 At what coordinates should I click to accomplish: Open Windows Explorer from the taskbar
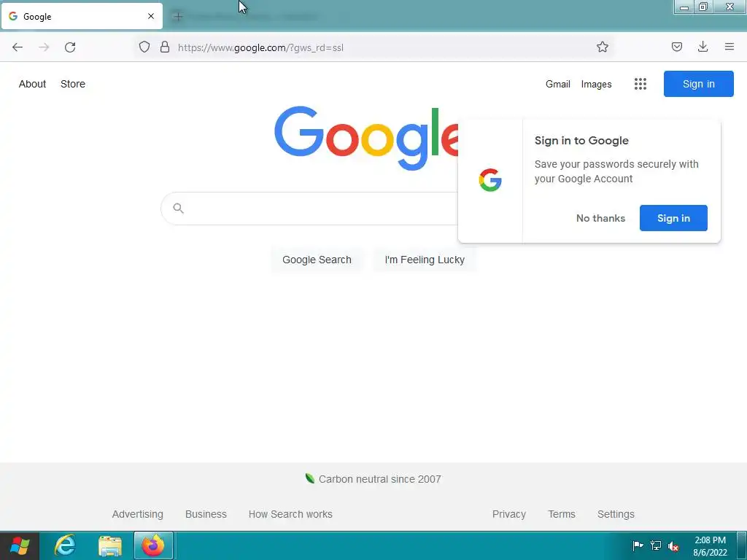click(110, 545)
